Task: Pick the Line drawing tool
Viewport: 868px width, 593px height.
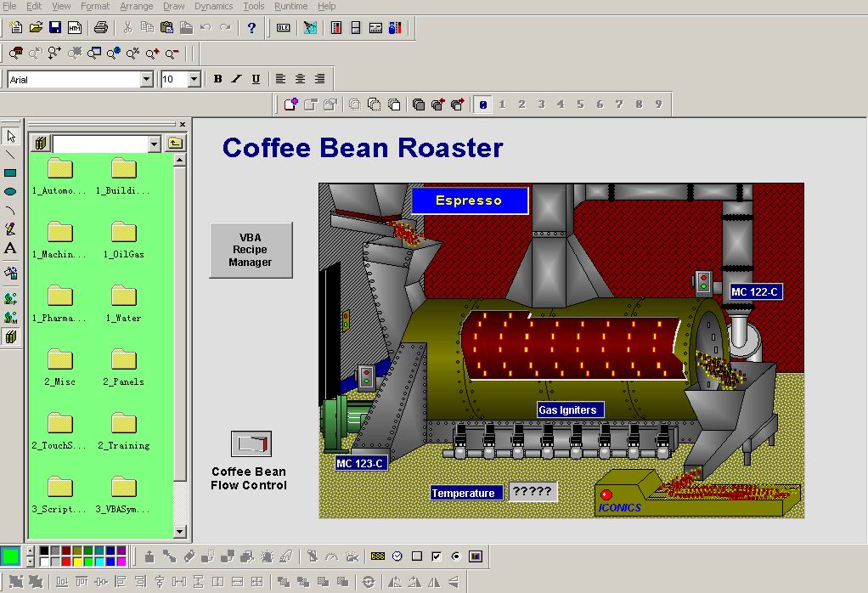Action: (x=10, y=155)
